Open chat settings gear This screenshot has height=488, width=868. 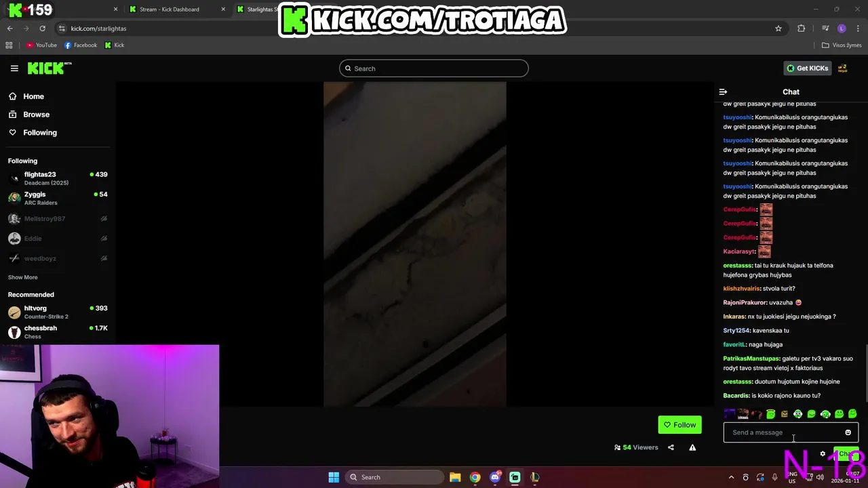pyautogui.click(x=823, y=454)
